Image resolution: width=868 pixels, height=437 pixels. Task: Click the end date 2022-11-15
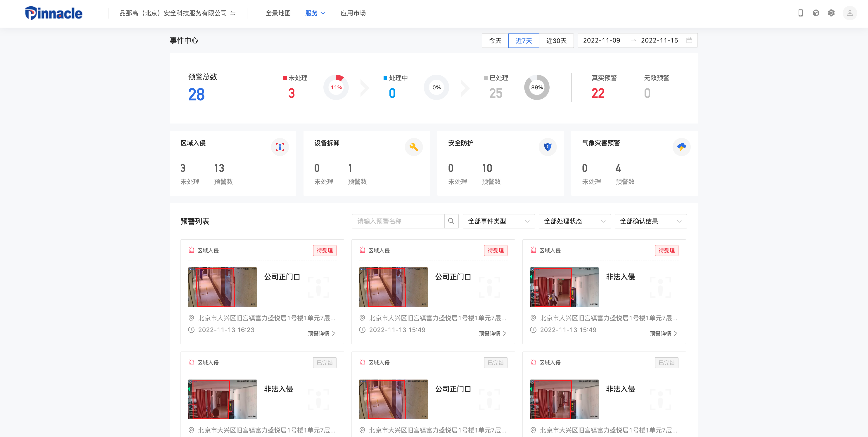(x=659, y=40)
